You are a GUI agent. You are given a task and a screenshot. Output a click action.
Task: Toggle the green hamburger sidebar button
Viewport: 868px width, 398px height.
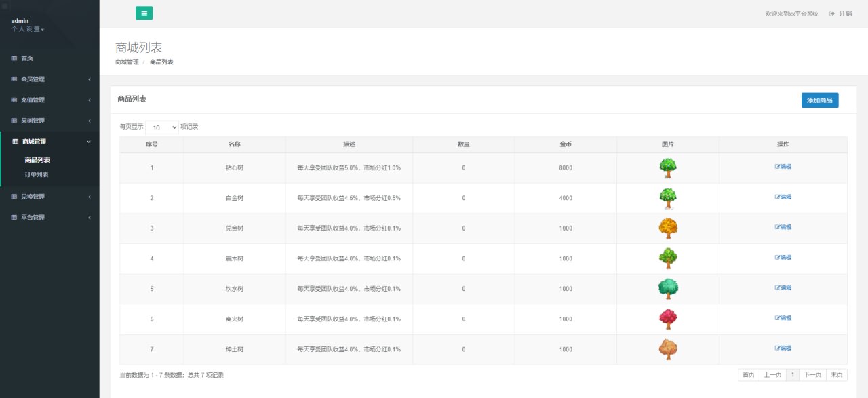(x=144, y=13)
